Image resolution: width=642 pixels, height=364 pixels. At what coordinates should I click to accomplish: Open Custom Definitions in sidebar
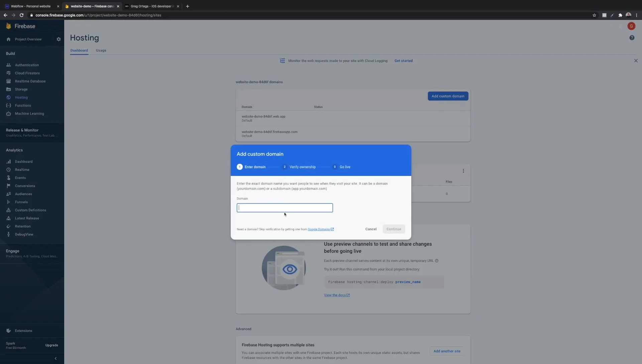(30, 210)
